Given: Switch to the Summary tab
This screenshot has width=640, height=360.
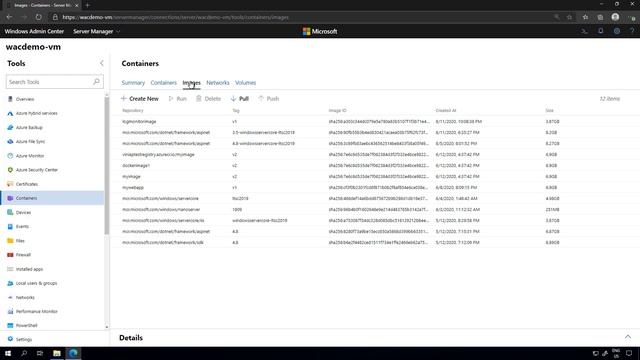Looking at the screenshot, I should 133,83.
